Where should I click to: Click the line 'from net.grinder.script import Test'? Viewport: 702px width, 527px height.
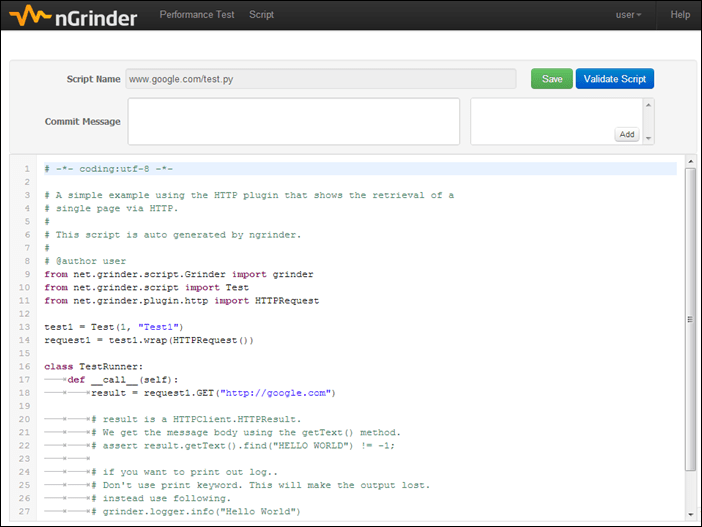[146, 287]
